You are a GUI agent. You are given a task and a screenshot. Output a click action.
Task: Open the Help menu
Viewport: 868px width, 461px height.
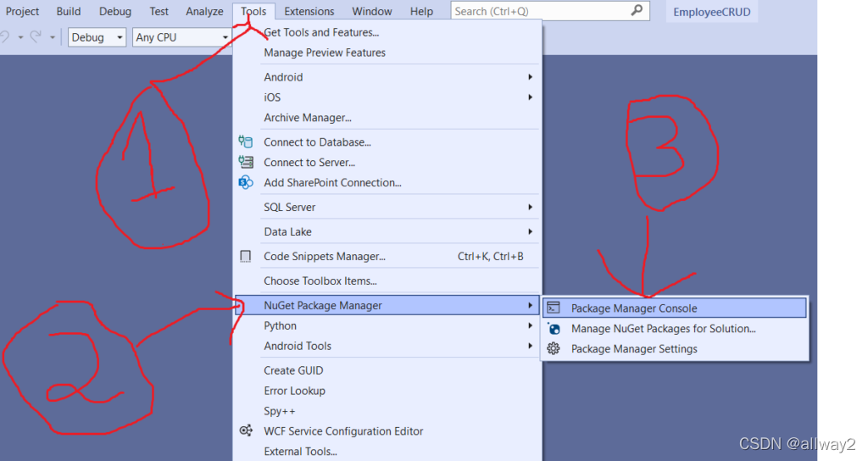pos(421,12)
